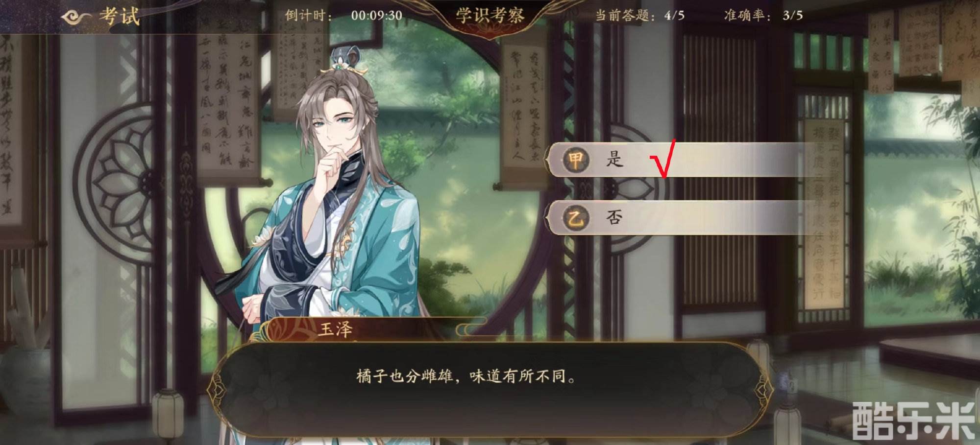Viewport: 980px width, 445px height.
Task: Click the round 乙 badge icon
Action: (576, 217)
